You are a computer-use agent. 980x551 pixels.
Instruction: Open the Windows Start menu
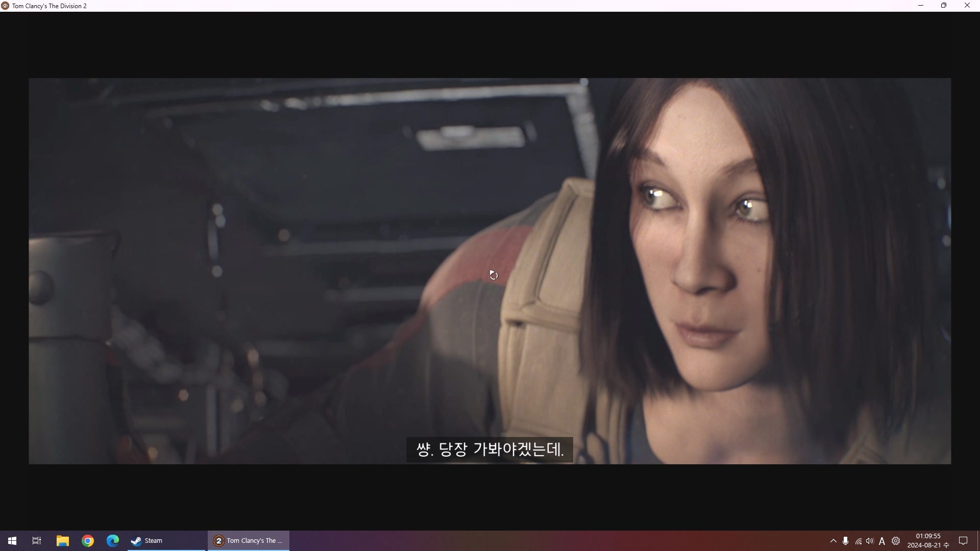pos(12,541)
